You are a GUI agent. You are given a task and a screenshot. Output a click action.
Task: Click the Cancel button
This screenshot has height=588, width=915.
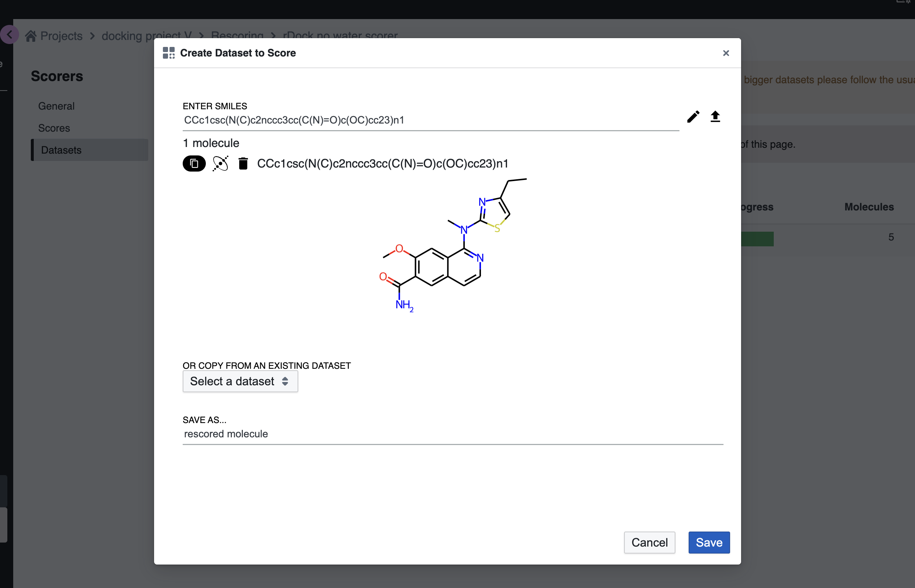pyautogui.click(x=649, y=542)
